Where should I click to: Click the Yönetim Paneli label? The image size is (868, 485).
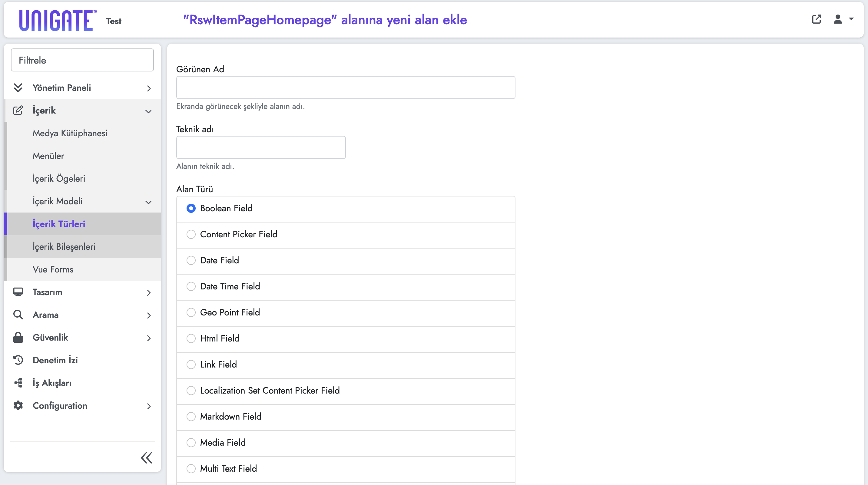tap(62, 87)
